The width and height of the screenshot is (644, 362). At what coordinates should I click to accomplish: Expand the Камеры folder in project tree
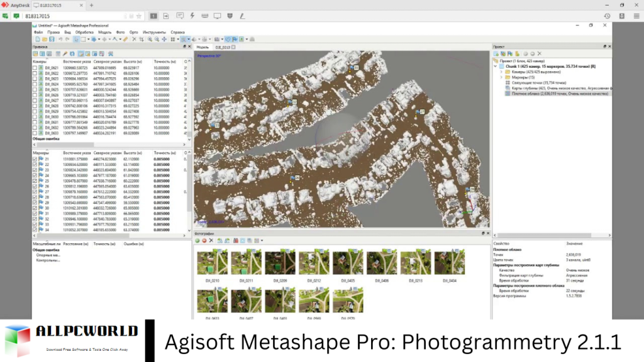pos(501,72)
